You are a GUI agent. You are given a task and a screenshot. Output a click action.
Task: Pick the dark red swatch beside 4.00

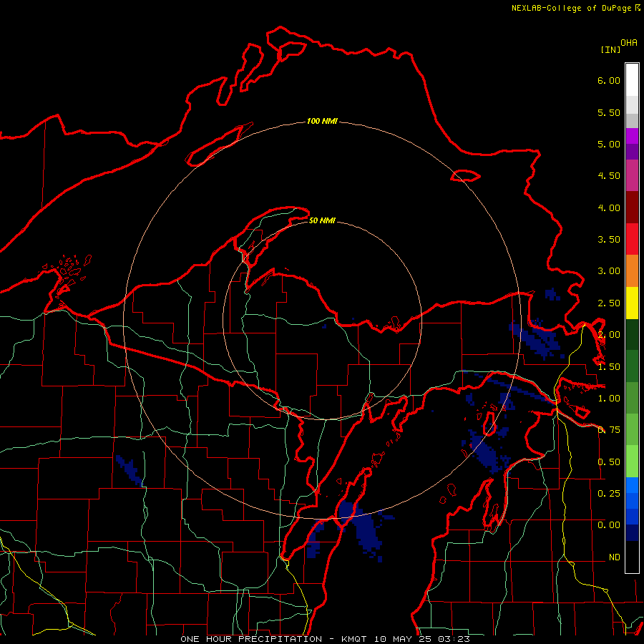pyautogui.click(x=632, y=208)
